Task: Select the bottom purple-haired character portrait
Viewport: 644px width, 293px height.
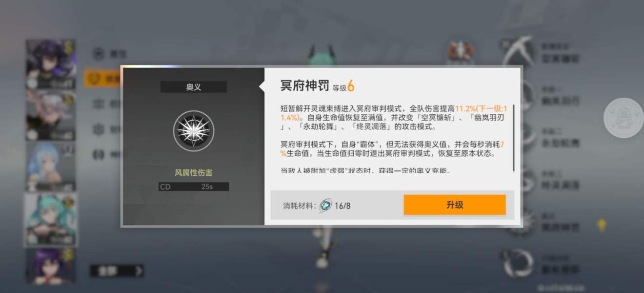Action: click(51, 266)
